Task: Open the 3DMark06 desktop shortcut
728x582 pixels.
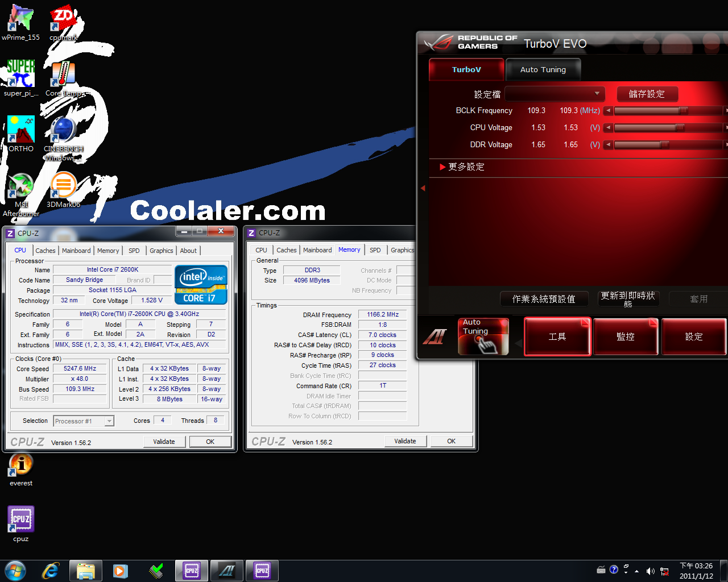Action: pyautogui.click(x=63, y=190)
